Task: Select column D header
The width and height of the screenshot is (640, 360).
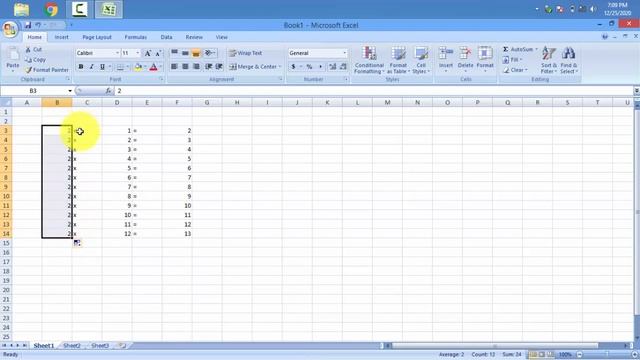Action: point(117,102)
